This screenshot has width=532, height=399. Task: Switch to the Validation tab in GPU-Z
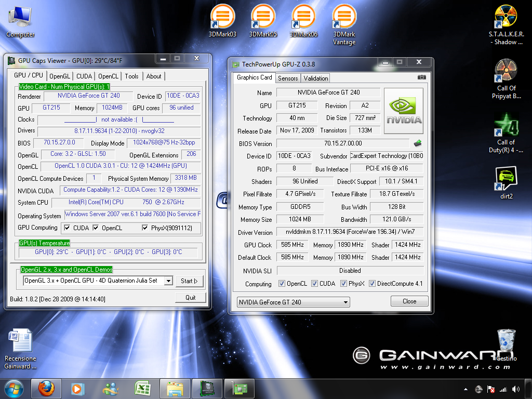315,78
